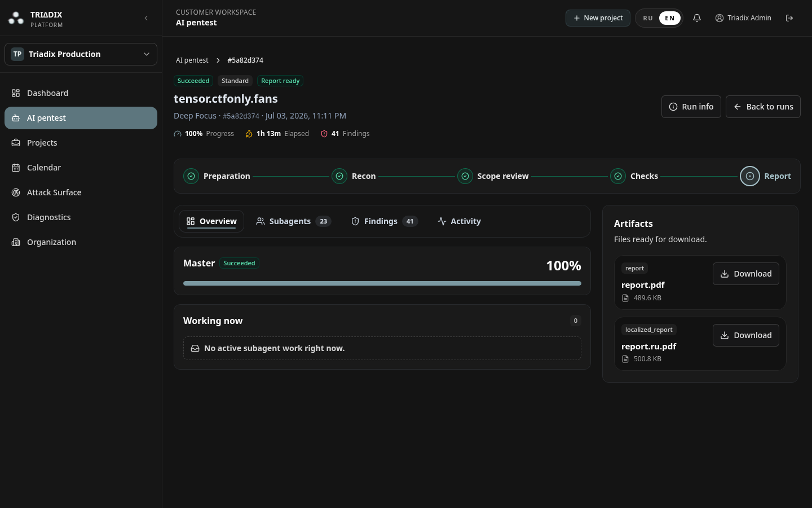
Task: Open the Triadix Admin user menu
Action: pyautogui.click(x=743, y=18)
